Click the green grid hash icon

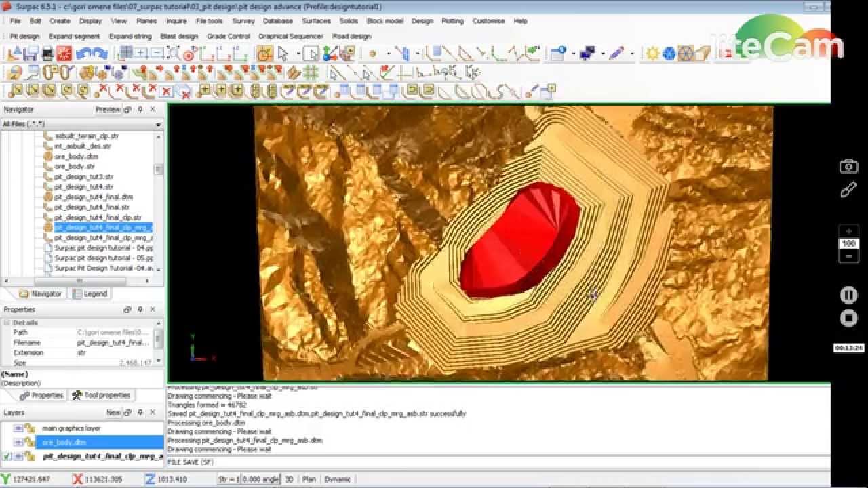(x=311, y=73)
